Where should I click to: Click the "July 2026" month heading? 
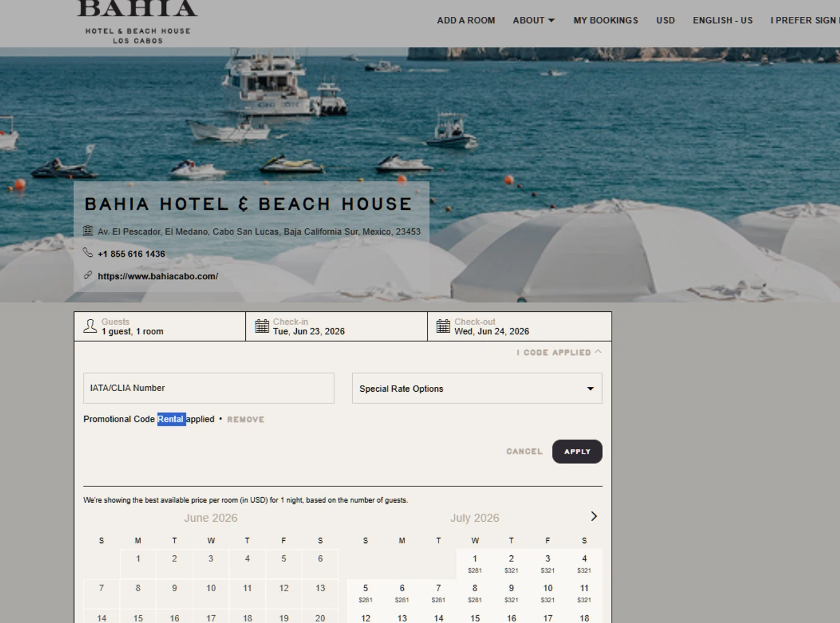[475, 518]
